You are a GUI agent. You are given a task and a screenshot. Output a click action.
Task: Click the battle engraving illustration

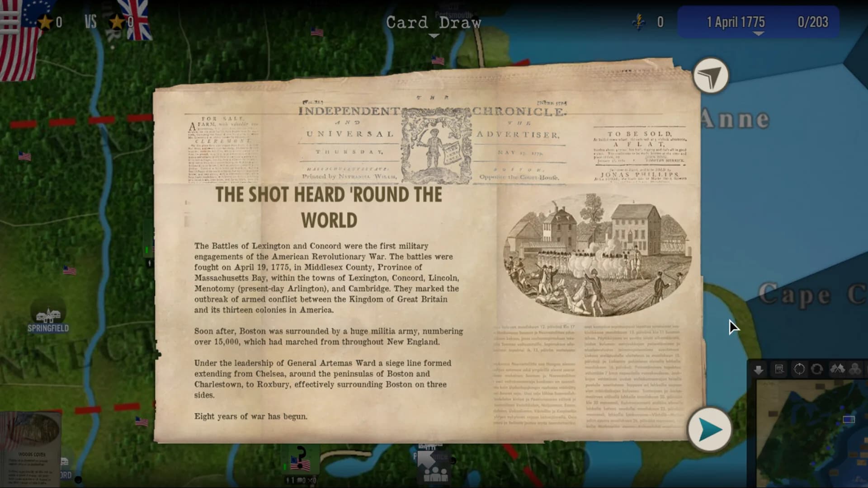click(x=597, y=255)
